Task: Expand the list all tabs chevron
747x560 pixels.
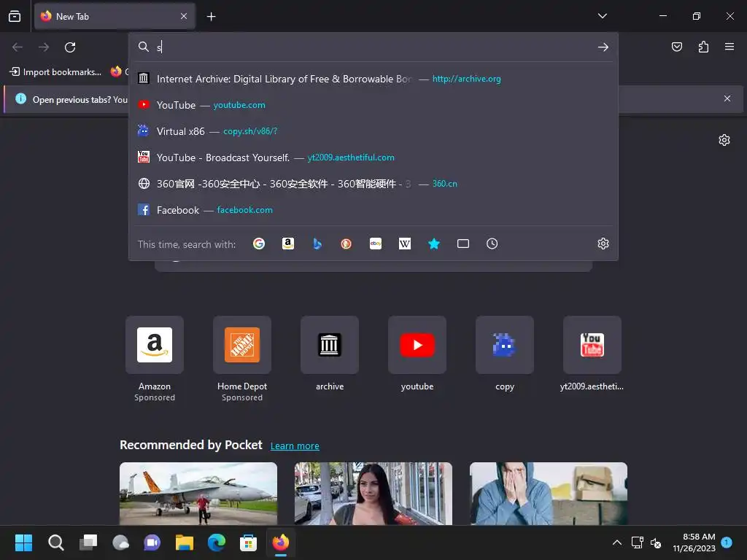Action: tap(602, 16)
